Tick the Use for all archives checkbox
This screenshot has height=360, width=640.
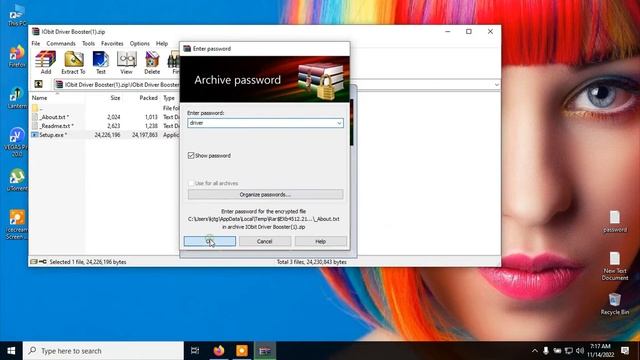coord(191,183)
